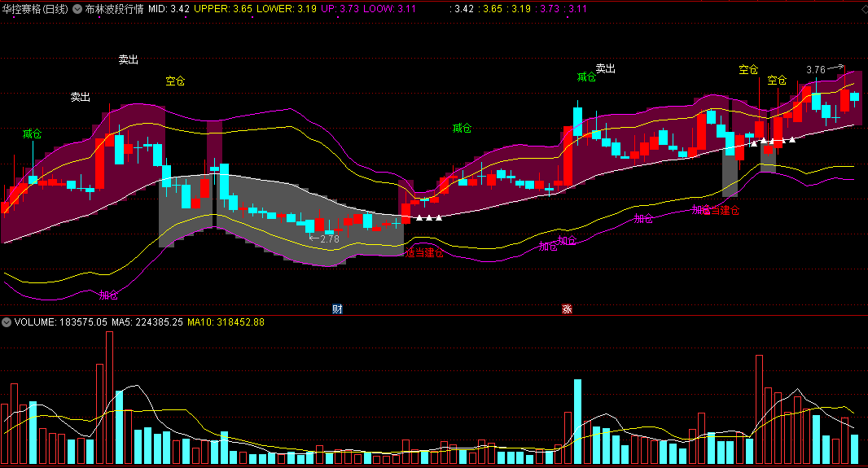Open the dropdown arrow beside 华控赛格(日线)
868x468 pixels.
point(77,9)
